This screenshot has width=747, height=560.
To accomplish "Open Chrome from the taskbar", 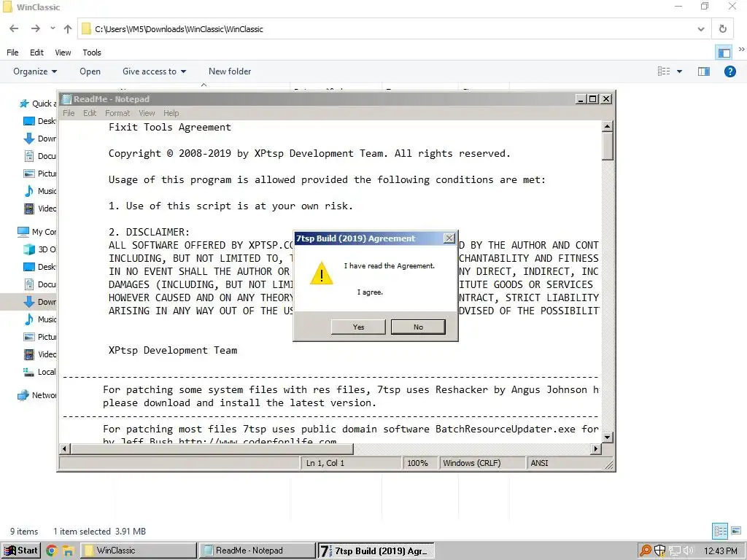I will (x=52, y=551).
